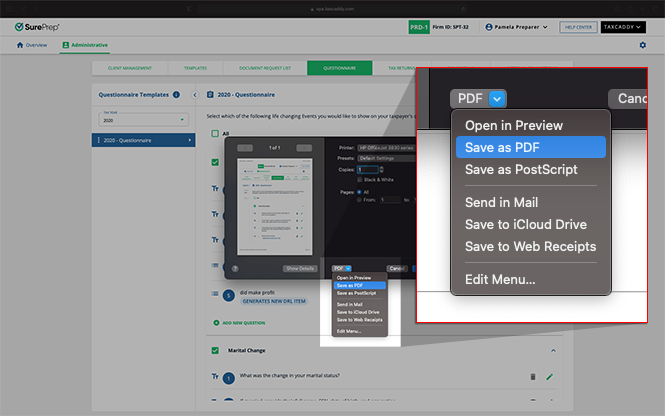Switch to the Client Management tab
The image size is (665, 416).
click(x=130, y=68)
